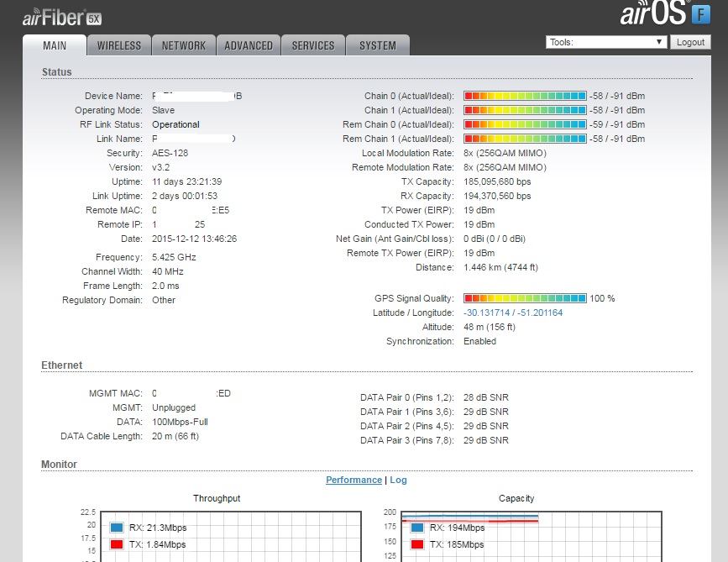Select the SYSTEM tab
The height and width of the screenshot is (562, 728).
click(x=378, y=45)
